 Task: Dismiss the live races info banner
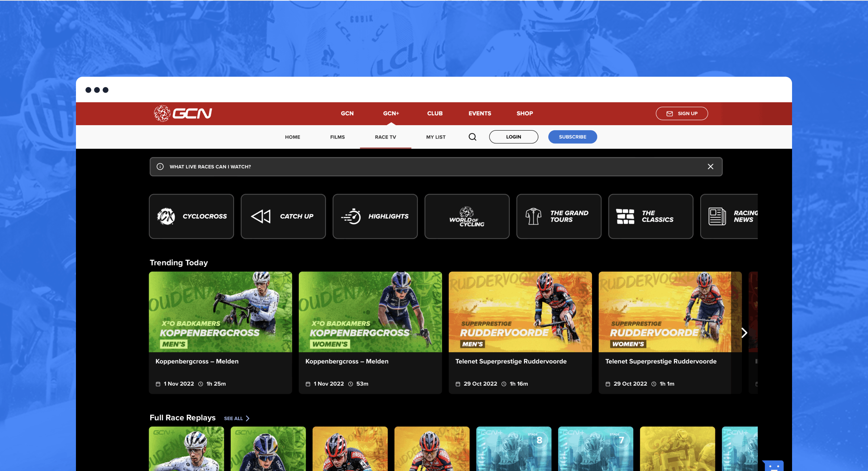point(710,166)
